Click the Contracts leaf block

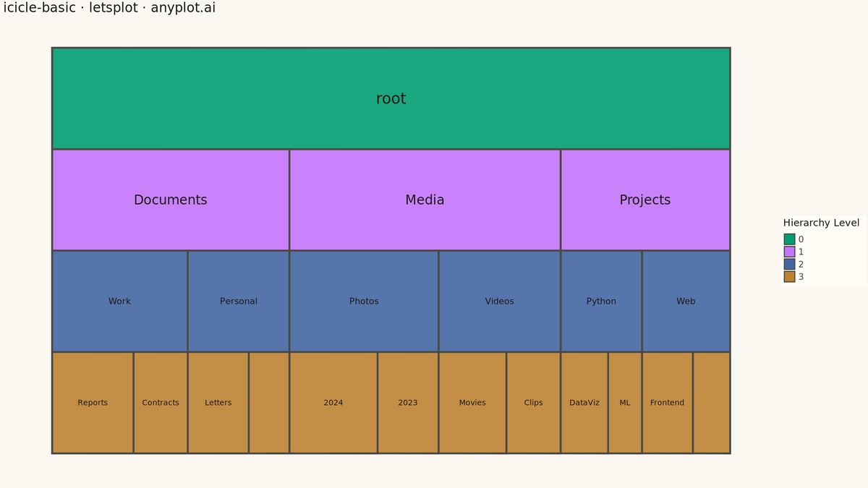click(x=161, y=403)
